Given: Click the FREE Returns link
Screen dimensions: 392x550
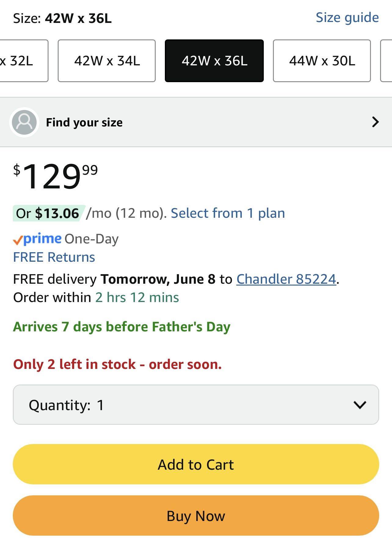Looking at the screenshot, I should (54, 257).
